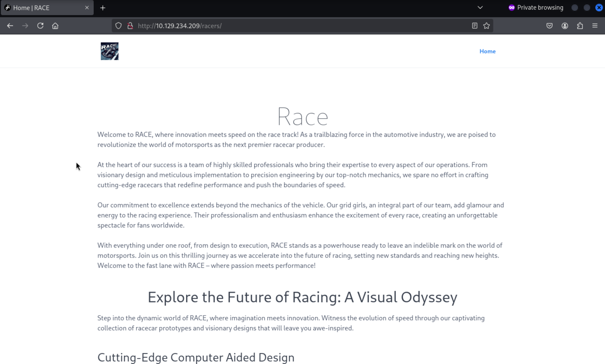This screenshot has width=605, height=364.
Task: Go back to the previous page
Action: (x=10, y=26)
